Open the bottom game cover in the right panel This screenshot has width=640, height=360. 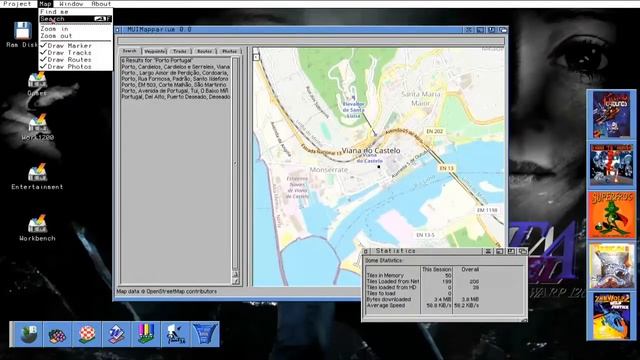(611, 316)
